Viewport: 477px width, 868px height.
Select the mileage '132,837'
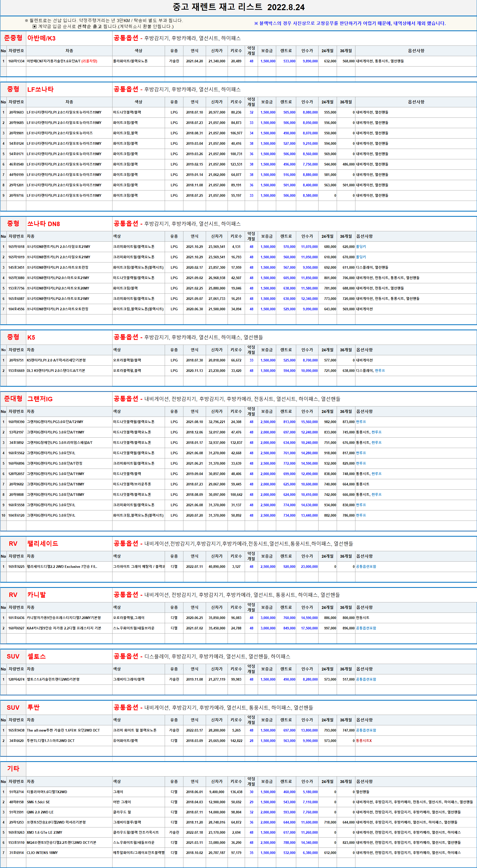pos(236,443)
